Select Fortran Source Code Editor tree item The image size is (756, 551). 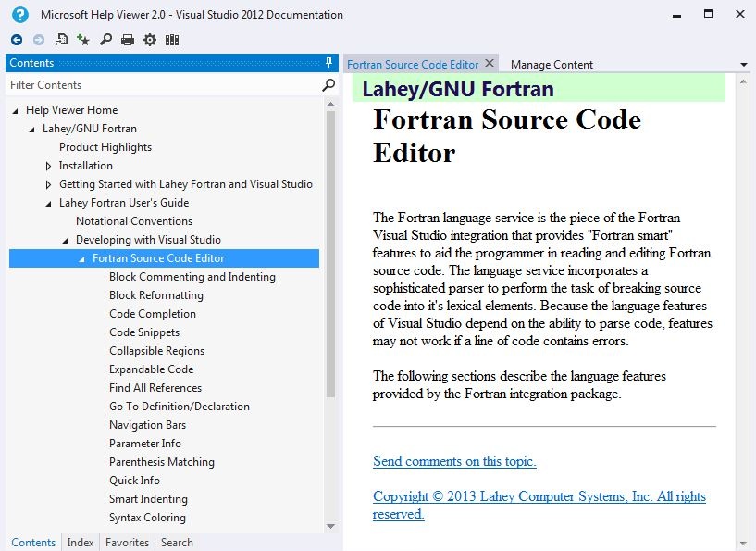[x=164, y=258]
